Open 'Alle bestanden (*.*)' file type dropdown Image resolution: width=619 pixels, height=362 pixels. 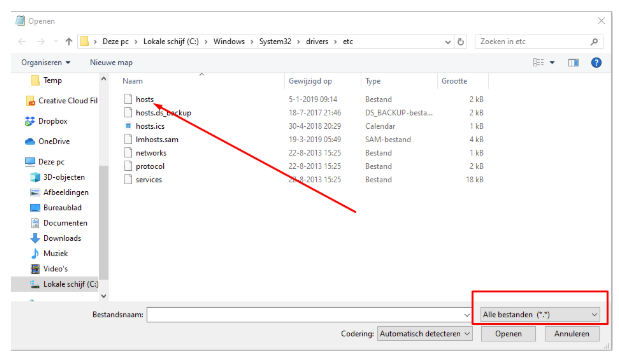[x=540, y=315]
